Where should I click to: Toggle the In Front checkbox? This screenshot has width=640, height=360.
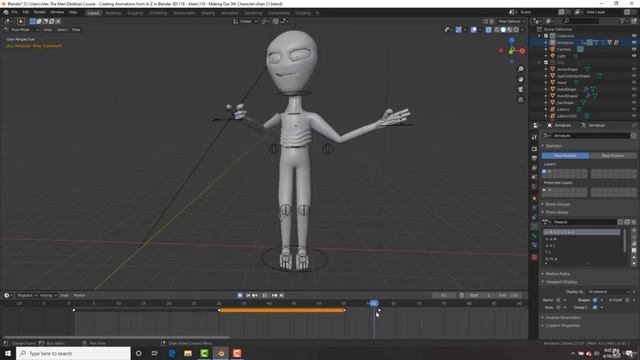[627, 300]
